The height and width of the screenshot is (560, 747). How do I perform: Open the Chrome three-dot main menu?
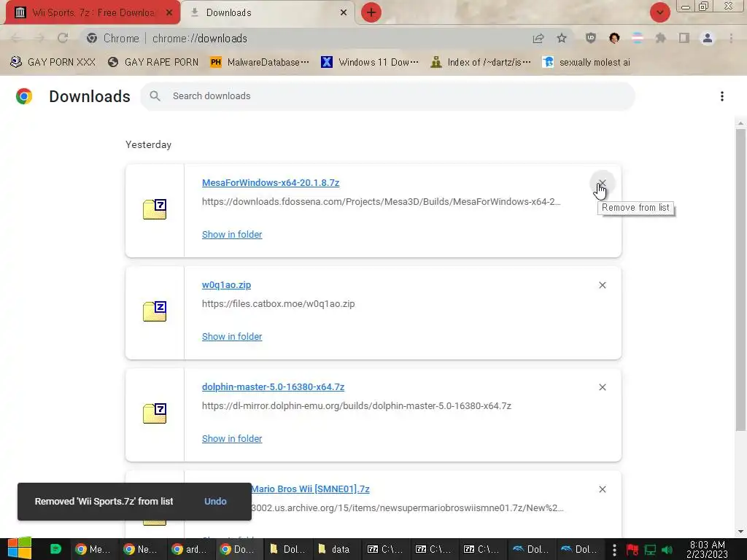coord(731,38)
